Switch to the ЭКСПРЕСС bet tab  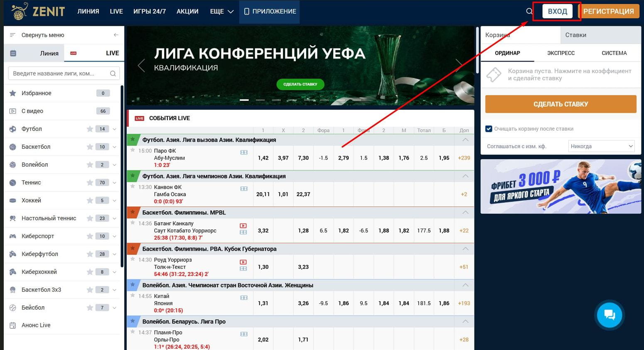pos(561,53)
